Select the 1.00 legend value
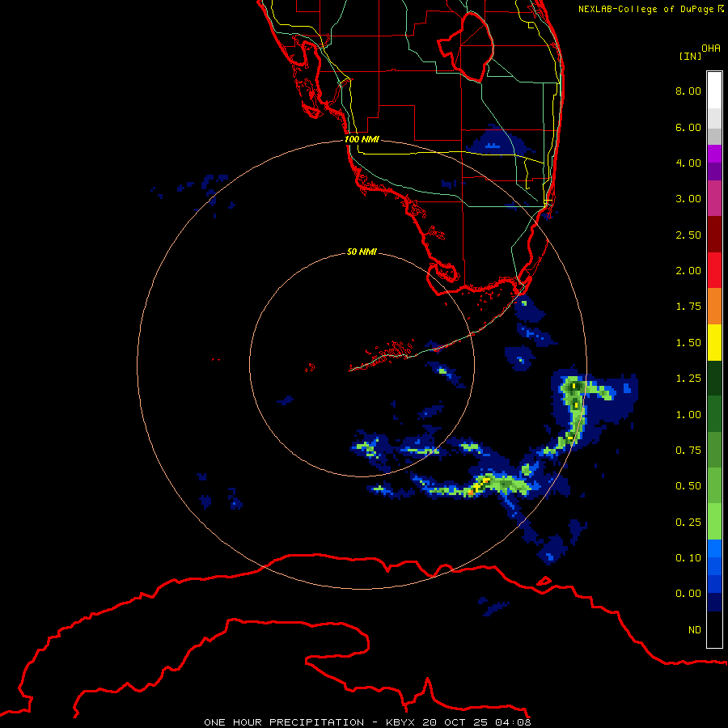The width and height of the screenshot is (728, 728). coord(688,415)
